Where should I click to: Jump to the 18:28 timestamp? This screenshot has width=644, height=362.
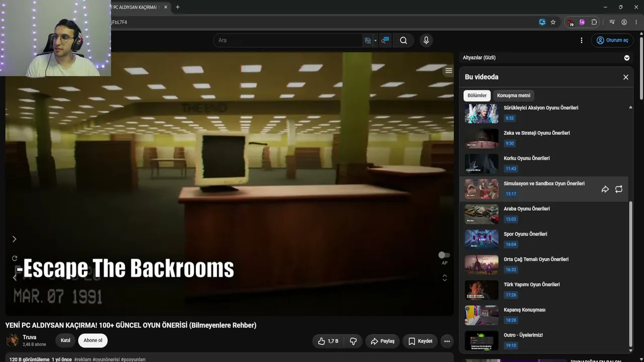pyautogui.click(x=511, y=320)
